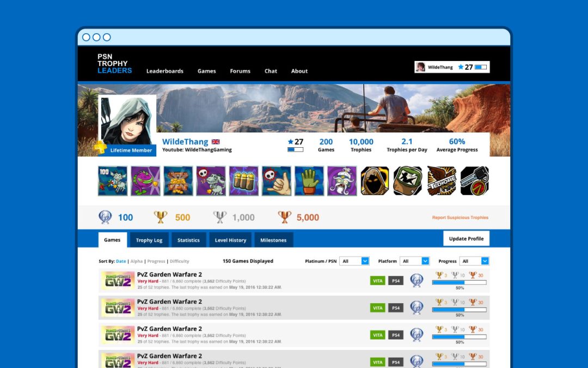The height and width of the screenshot is (368, 588).
Task: Click the PS4 badge in the first game row
Action: click(396, 281)
